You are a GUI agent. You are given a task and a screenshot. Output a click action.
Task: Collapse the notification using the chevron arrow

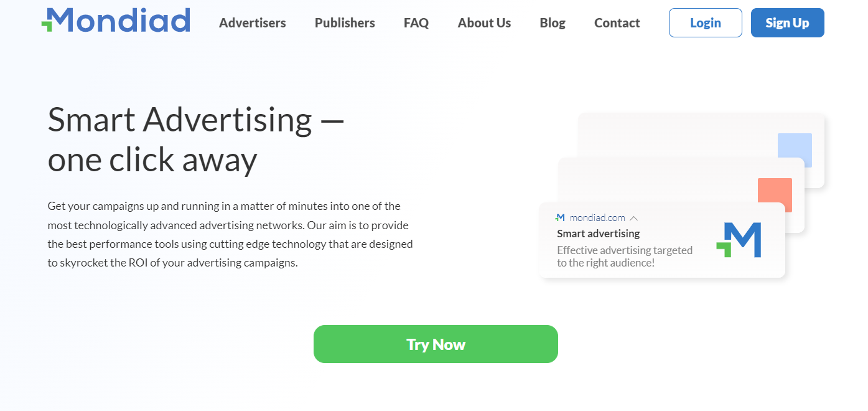click(x=634, y=218)
